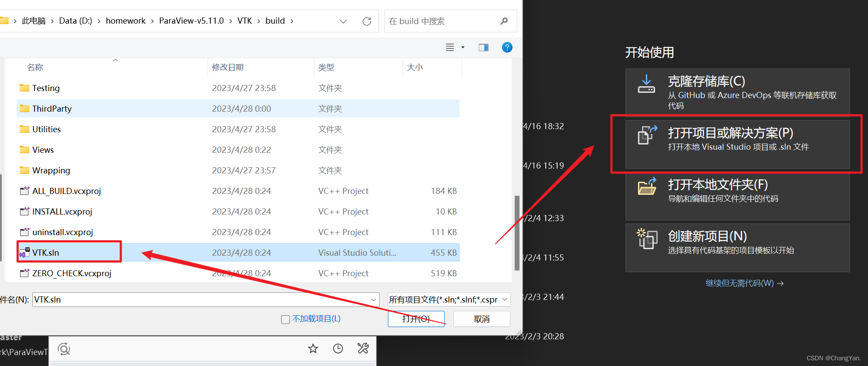Select the Wrapping folder name
Image resolution: width=868 pixels, height=366 pixels.
click(x=51, y=170)
